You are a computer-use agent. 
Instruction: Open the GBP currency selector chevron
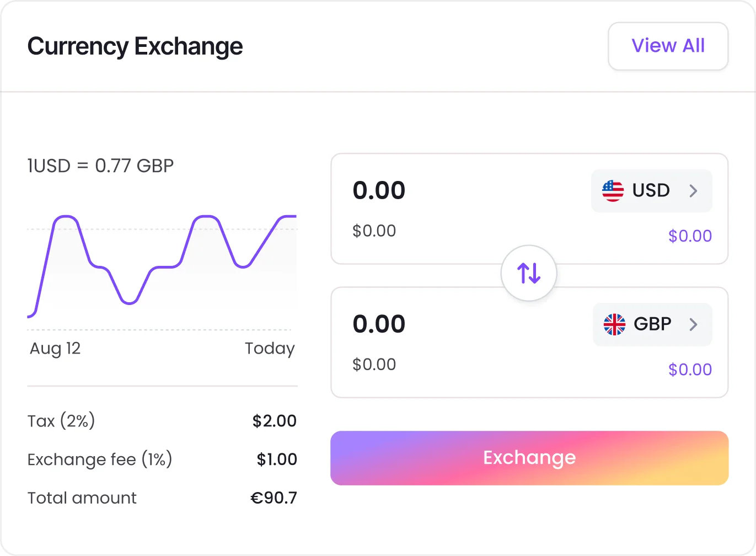[x=694, y=324]
